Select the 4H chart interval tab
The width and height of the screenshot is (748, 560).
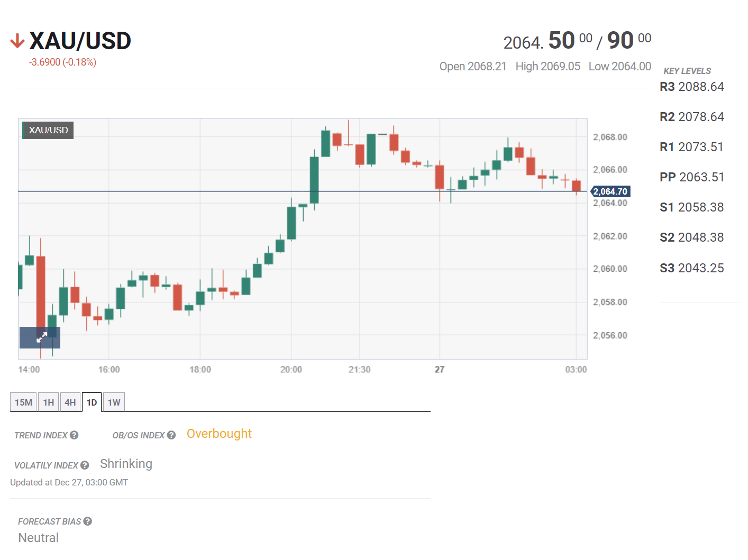tap(70, 402)
